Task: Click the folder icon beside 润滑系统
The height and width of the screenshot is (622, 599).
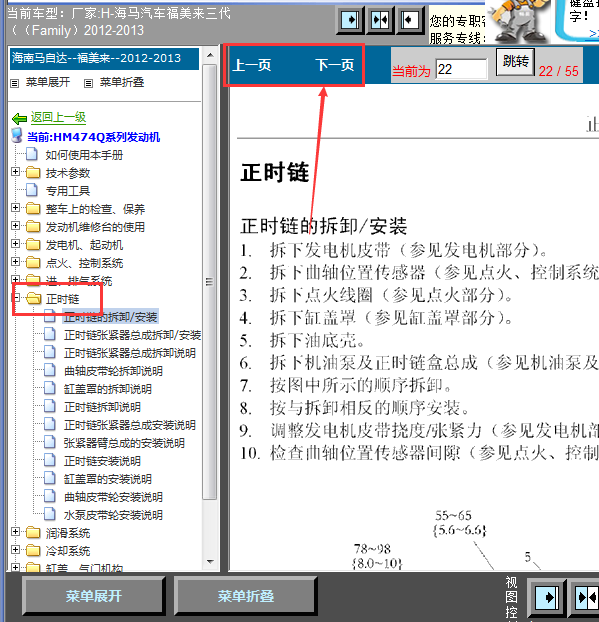Action: coord(33,532)
